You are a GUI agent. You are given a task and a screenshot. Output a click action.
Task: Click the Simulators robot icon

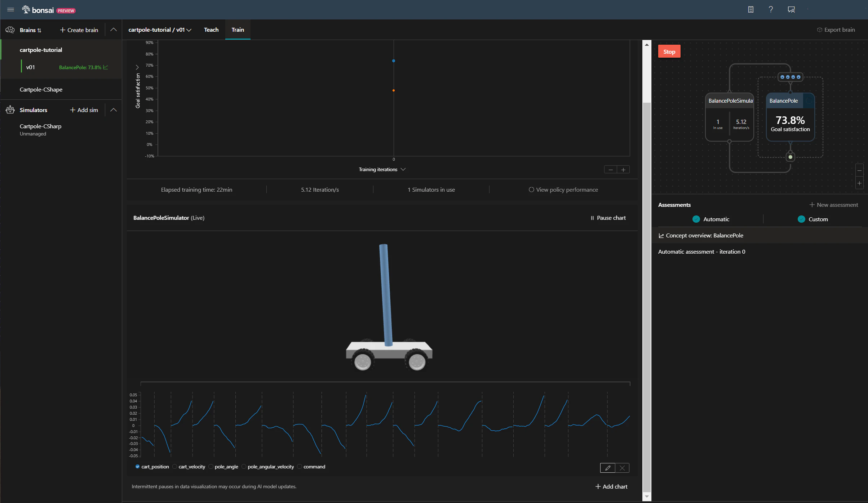10,110
